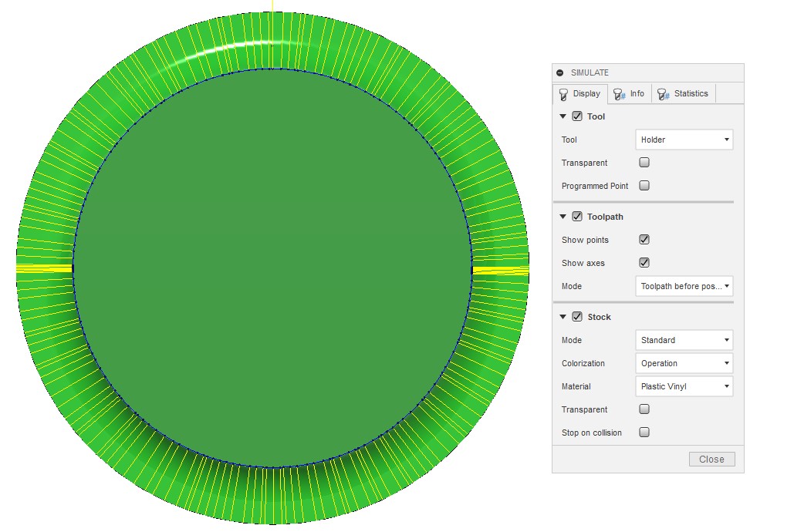Uncheck the Stock section checkbox

point(577,317)
